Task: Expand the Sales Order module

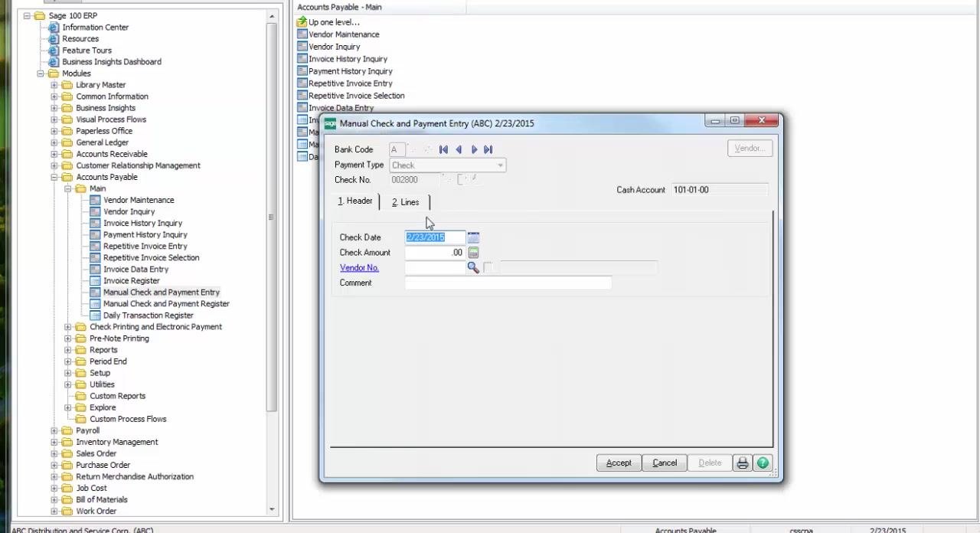Action: click(54, 453)
